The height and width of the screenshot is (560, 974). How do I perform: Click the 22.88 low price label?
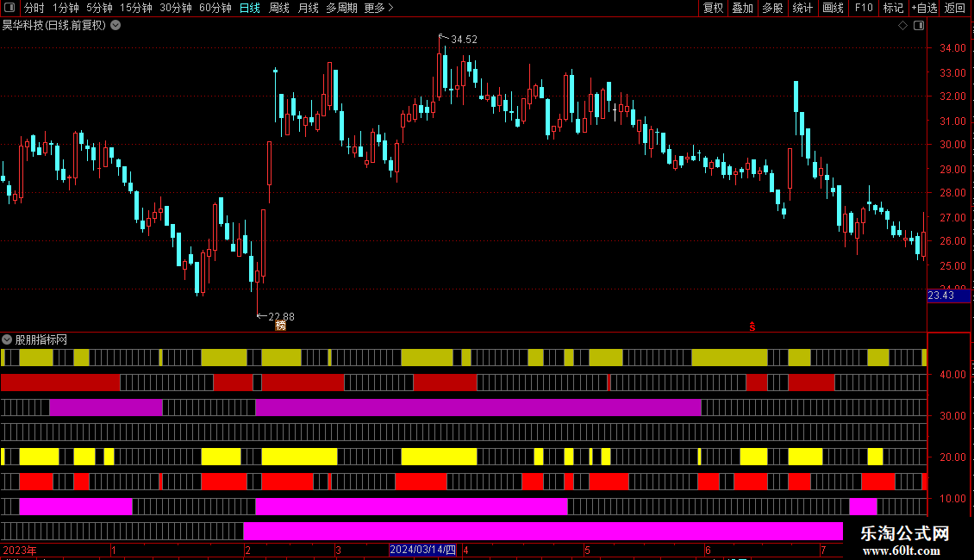click(281, 317)
